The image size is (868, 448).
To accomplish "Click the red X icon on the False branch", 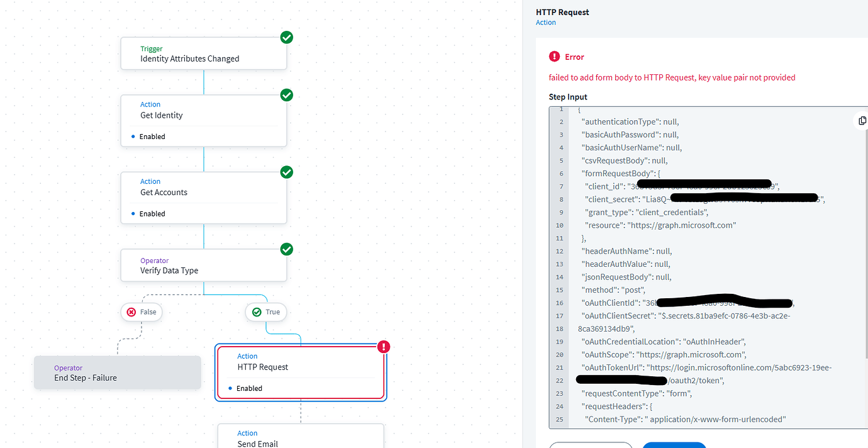I will 131,311.
